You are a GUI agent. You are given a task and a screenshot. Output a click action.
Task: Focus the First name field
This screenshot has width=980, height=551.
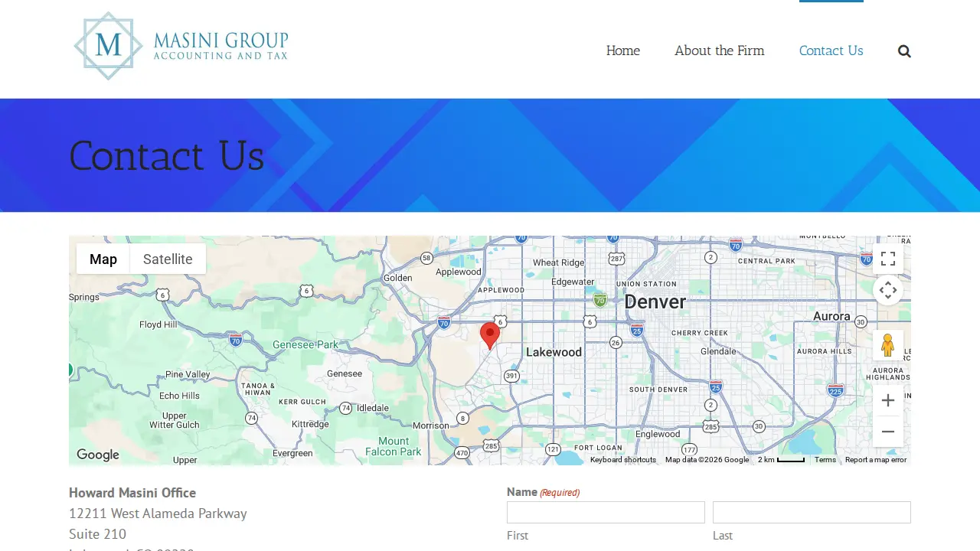(606, 512)
